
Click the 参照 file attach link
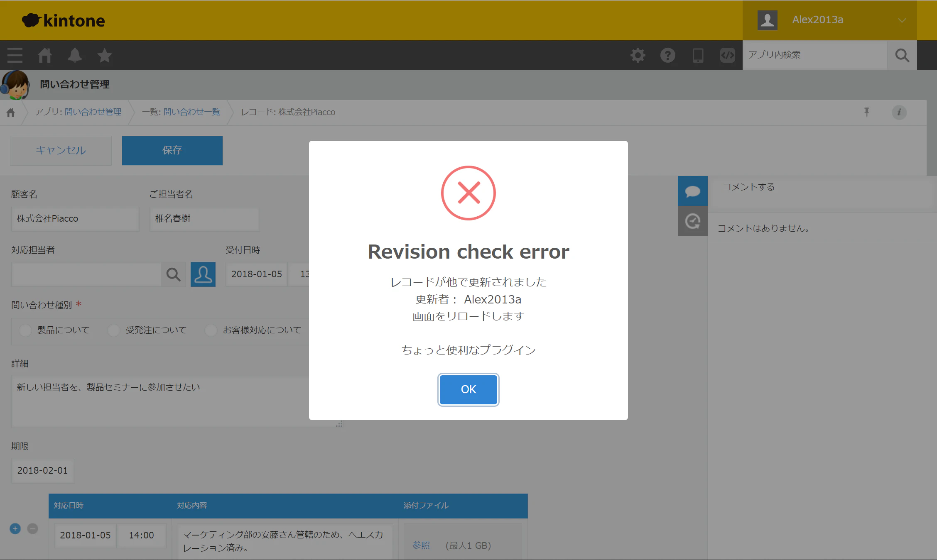[421, 545]
